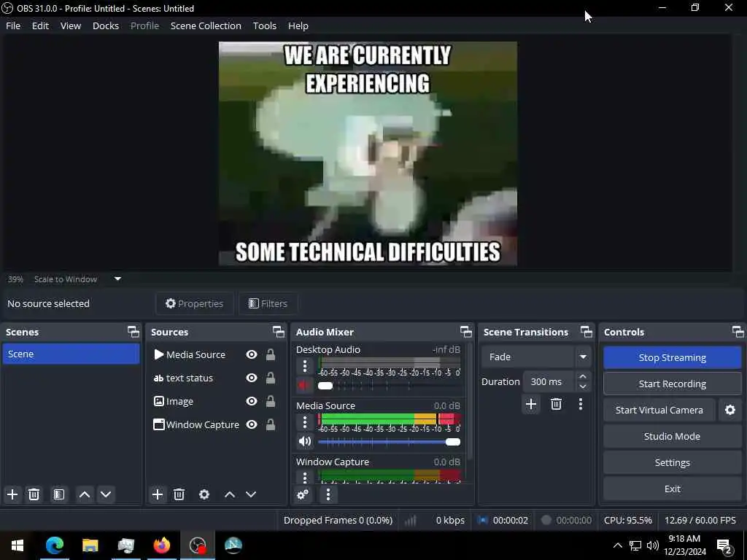747x560 pixels.
Task: Click Stop Streaming button
Action: coord(672,357)
